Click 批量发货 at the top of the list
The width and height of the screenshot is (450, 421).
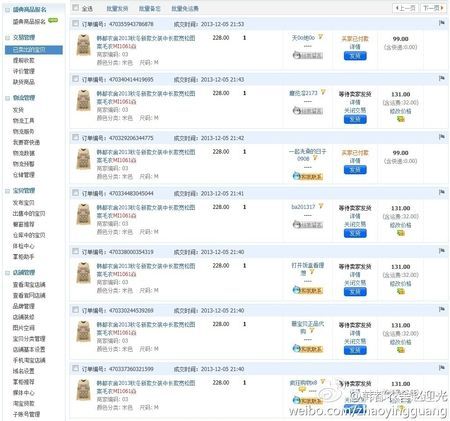click(117, 9)
